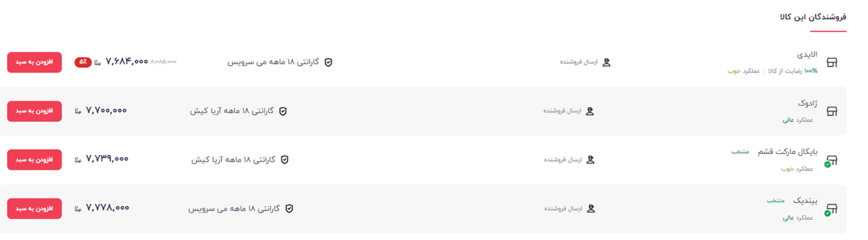Screen dimensions: 868x240
Task: Click seller shipping icon in الایدی row
Action: click(607, 62)
